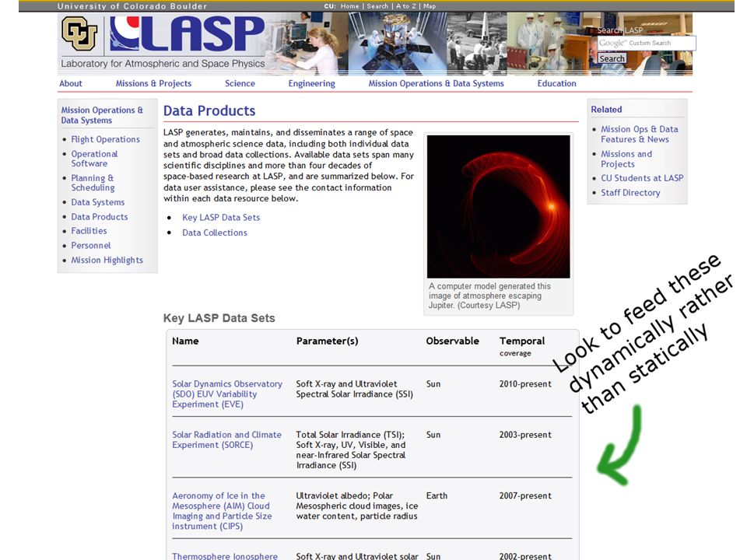This screenshot has width=747, height=560.
Task: Focus the Google Custom Search field
Action: pyautogui.click(x=647, y=43)
